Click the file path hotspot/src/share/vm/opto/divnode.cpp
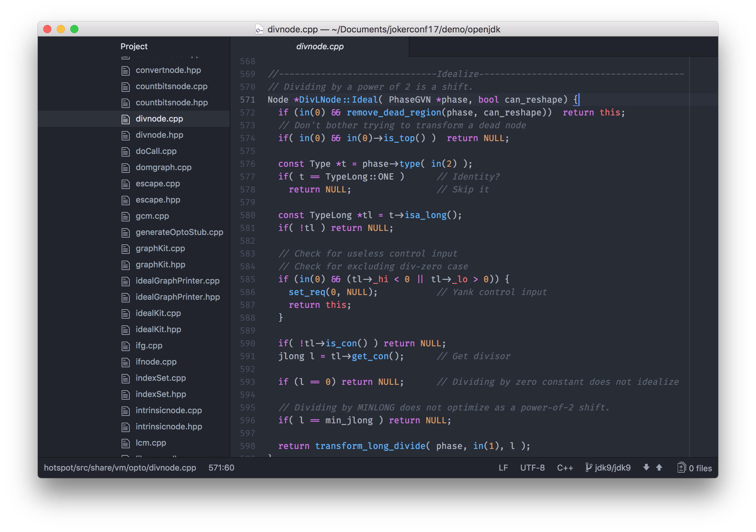 120,468
